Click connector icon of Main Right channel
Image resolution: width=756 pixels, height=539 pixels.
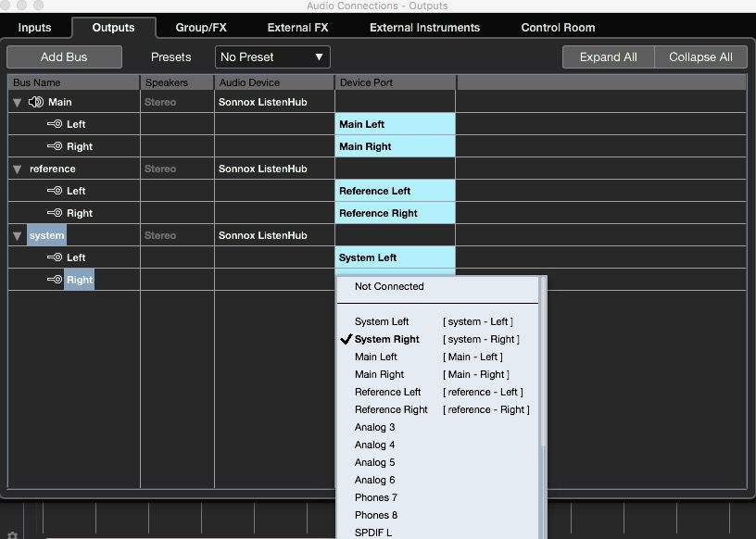click(x=55, y=146)
